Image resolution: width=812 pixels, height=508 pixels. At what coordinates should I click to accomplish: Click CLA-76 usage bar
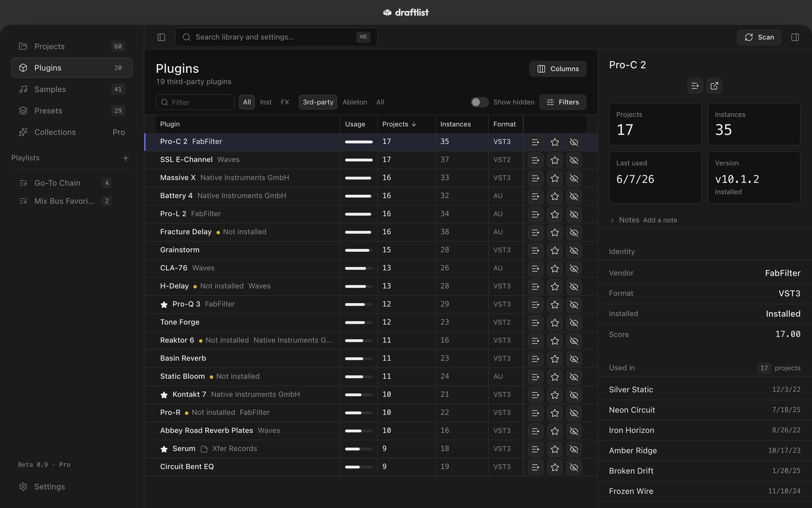coord(359,269)
